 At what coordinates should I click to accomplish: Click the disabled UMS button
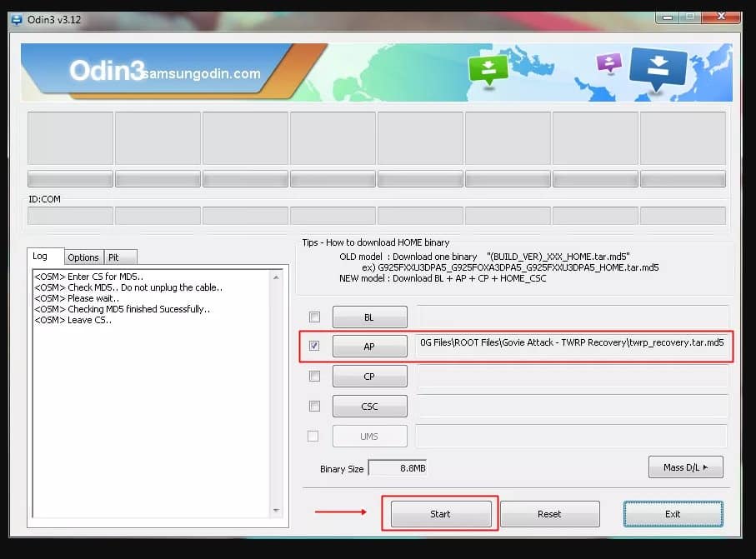(x=369, y=436)
